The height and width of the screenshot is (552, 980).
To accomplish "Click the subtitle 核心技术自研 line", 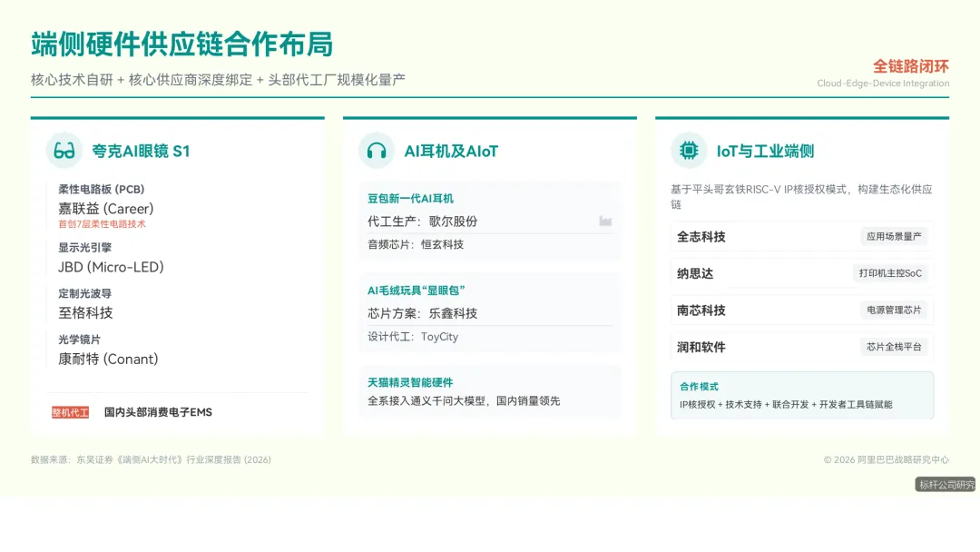I will coord(218,80).
